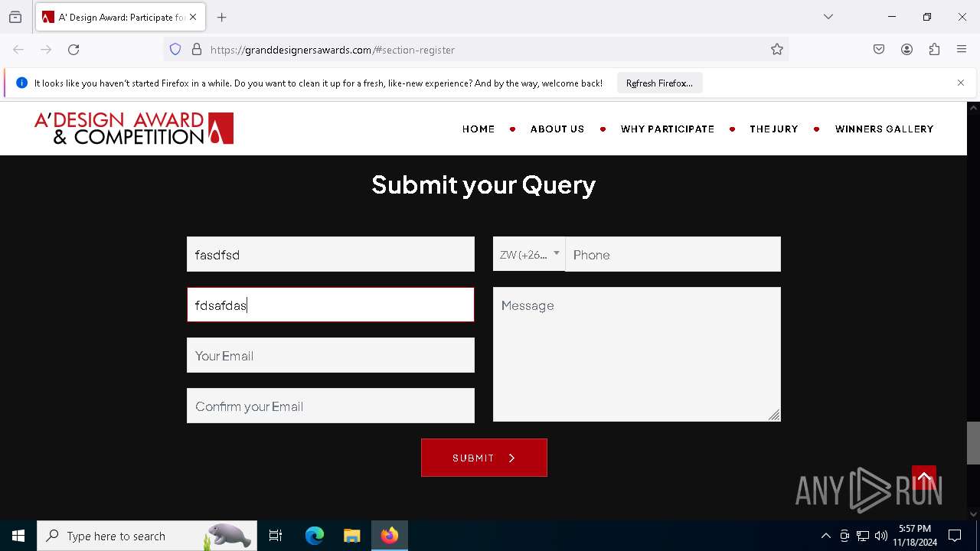Click the Confirm your Email field
Image resolution: width=980 pixels, height=551 pixels.
coord(331,406)
